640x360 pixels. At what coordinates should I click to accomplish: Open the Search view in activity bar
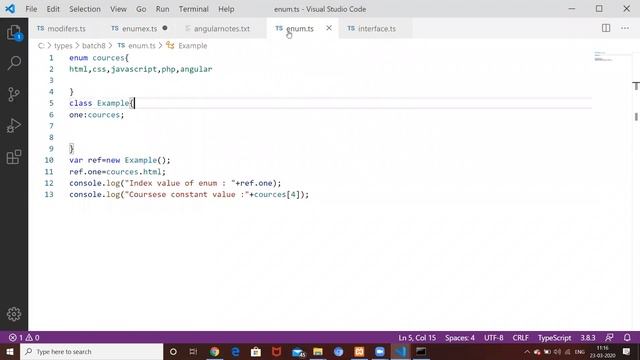click(x=14, y=63)
